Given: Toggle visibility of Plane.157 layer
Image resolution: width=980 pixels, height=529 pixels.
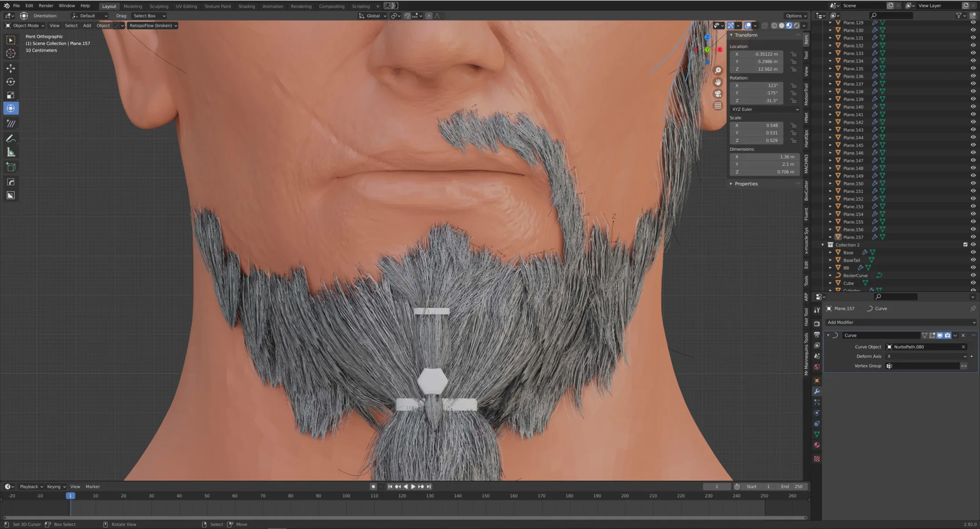Looking at the screenshot, I should [973, 237].
